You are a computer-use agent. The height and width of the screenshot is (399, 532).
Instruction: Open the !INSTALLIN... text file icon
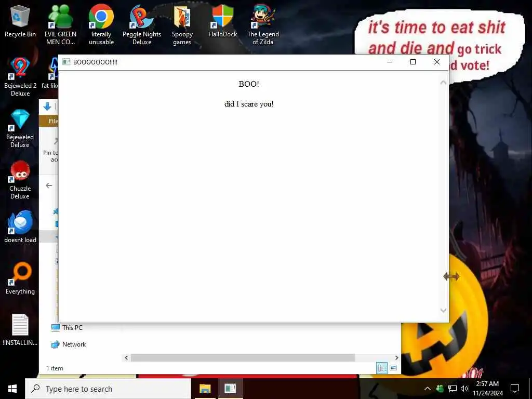coord(20,330)
